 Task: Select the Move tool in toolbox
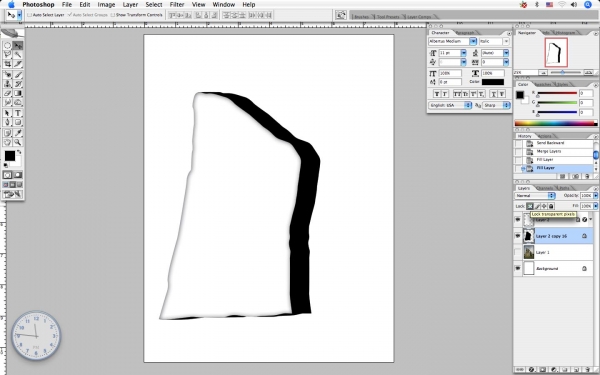(18, 46)
